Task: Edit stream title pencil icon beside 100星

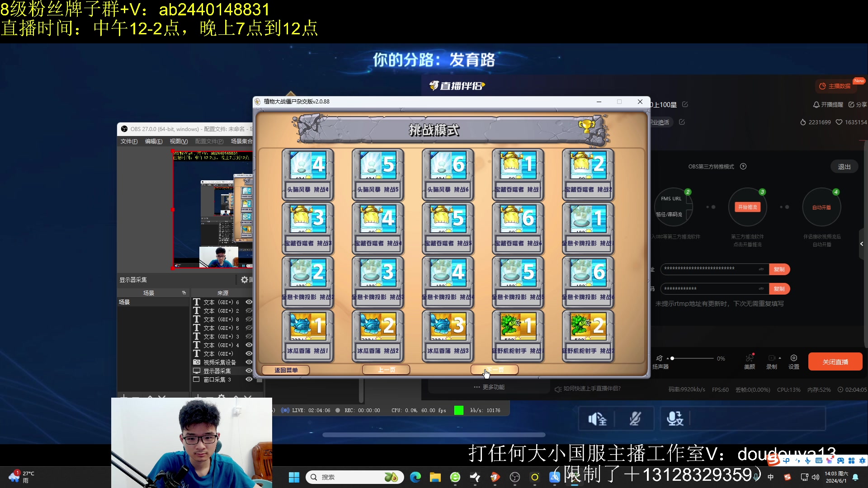Action: (685, 104)
